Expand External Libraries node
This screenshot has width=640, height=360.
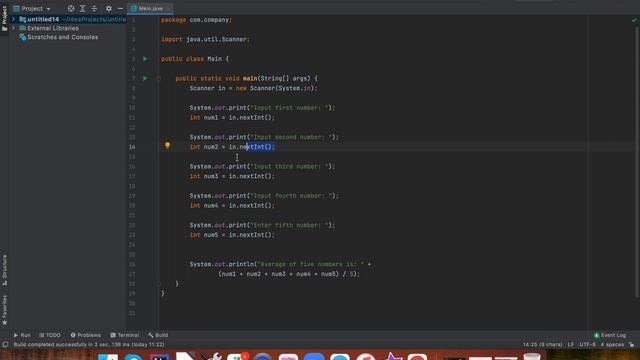pyautogui.click(x=13, y=28)
